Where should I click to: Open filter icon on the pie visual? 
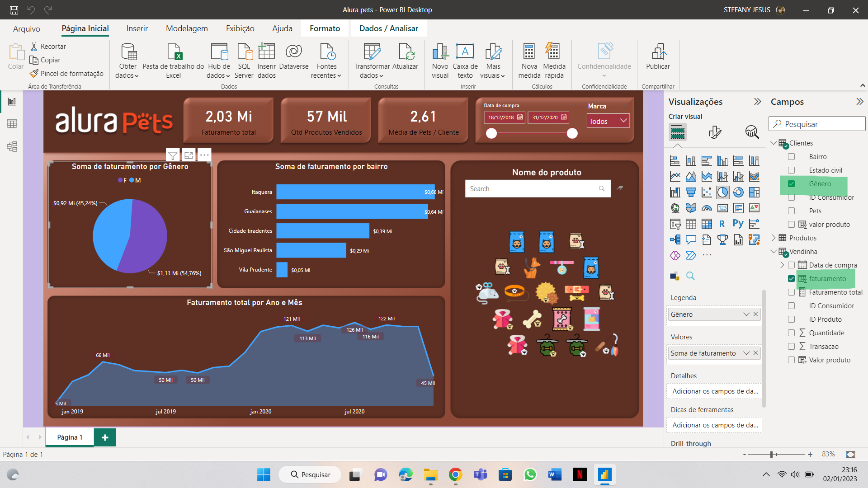173,155
